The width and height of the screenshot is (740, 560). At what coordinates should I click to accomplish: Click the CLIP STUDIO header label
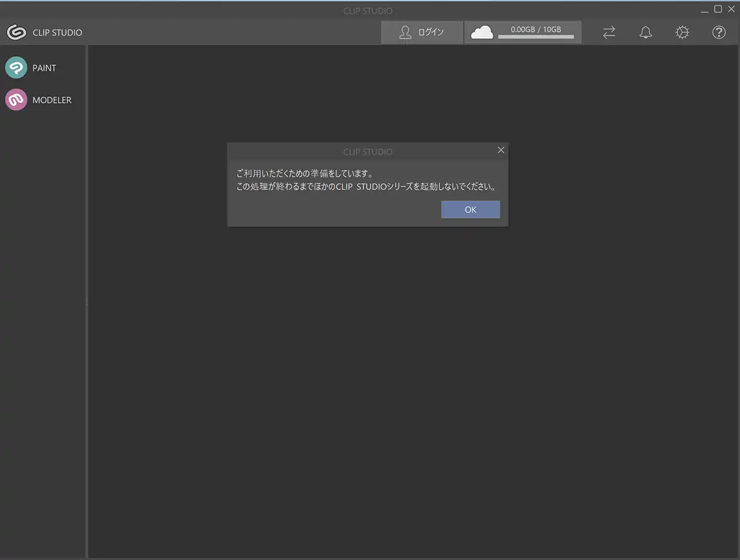(57, 32)
